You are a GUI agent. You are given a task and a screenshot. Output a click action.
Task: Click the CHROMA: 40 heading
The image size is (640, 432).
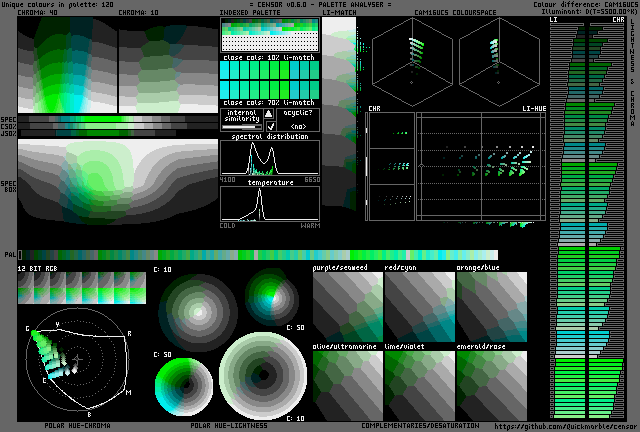[x=40, y=14]
